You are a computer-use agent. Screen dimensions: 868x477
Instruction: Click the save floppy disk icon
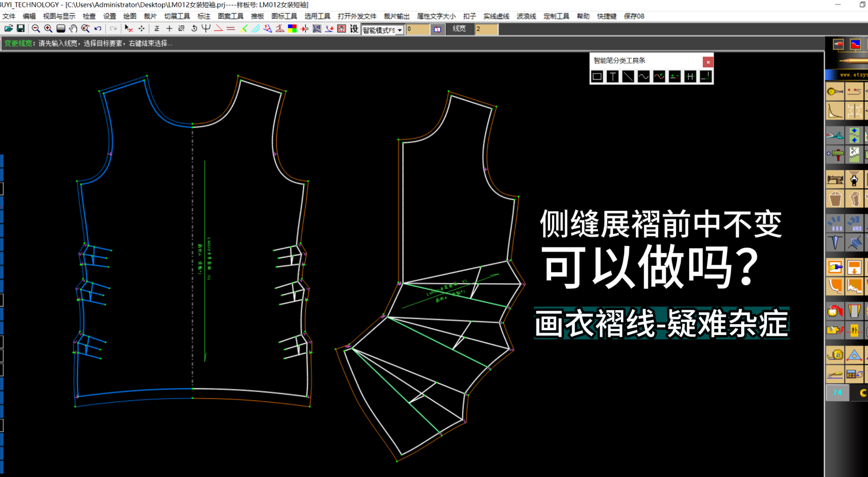pos(21,28)
